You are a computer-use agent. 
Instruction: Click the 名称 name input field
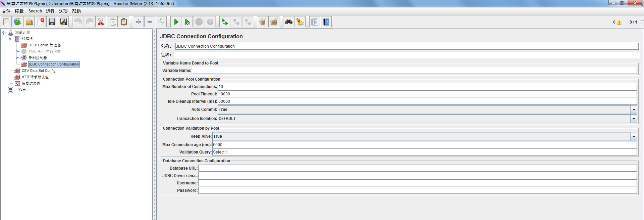[x=407, y=46]
